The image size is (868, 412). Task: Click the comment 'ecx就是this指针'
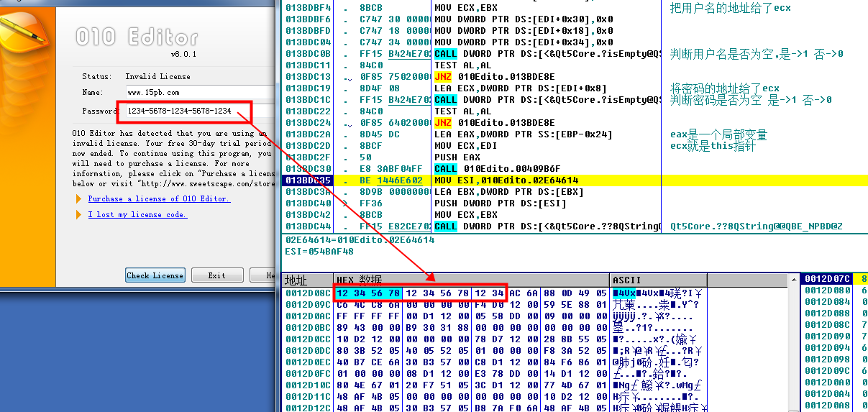(713, 146)
